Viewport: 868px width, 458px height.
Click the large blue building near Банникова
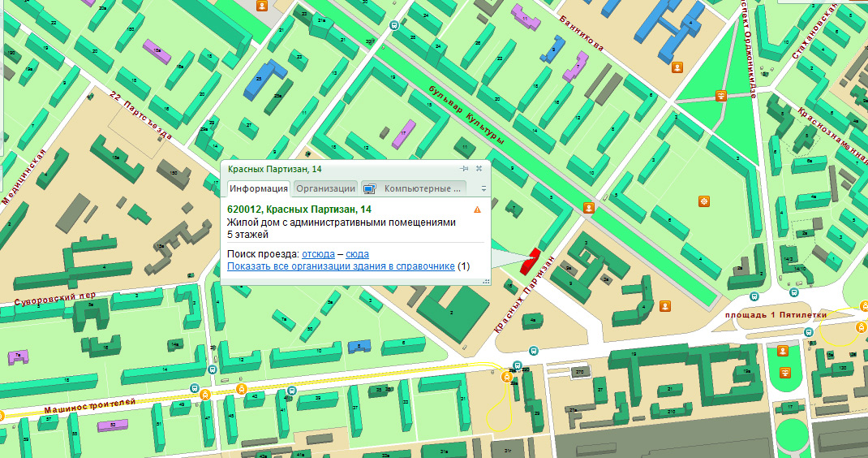tap(666, 31)
